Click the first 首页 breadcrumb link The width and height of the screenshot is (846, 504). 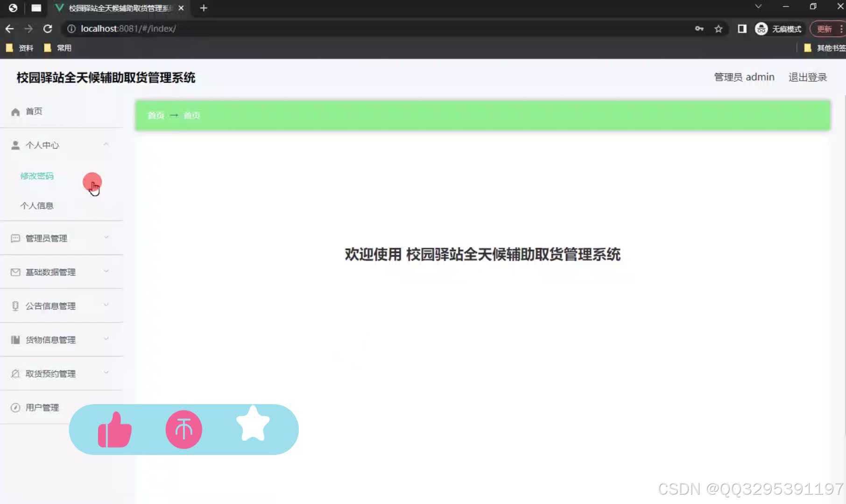point(156,115)
